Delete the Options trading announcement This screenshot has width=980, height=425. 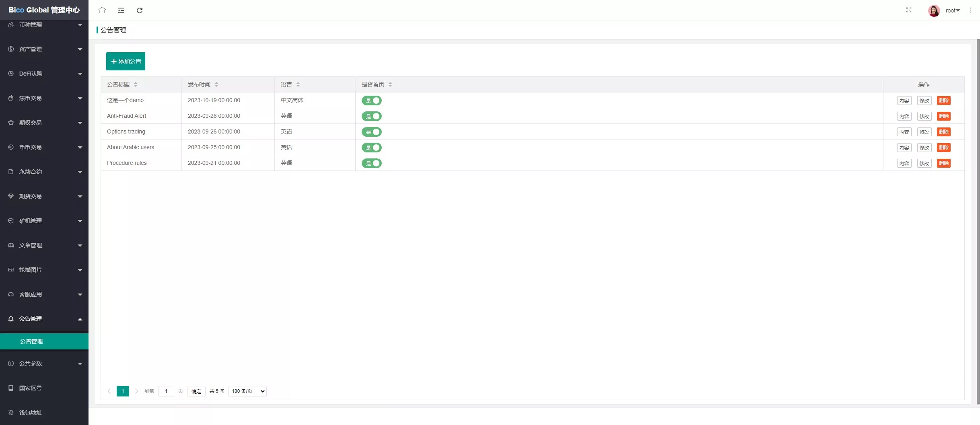click(943, 132)
